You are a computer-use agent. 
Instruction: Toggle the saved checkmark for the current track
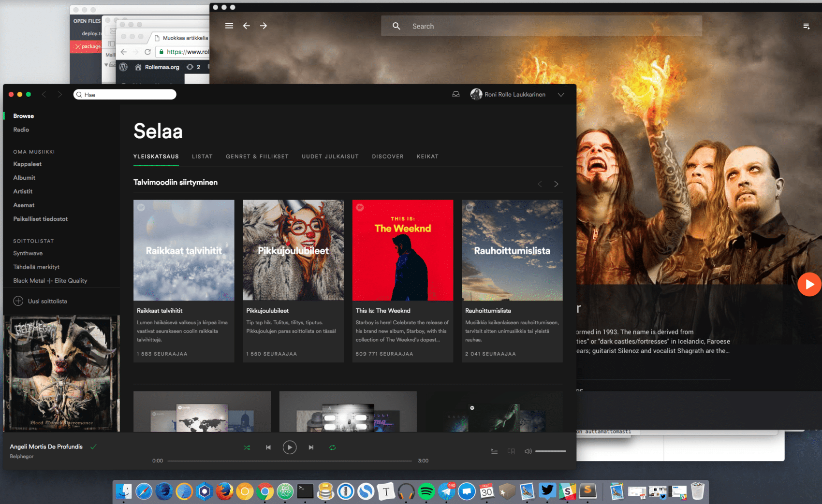93,447
